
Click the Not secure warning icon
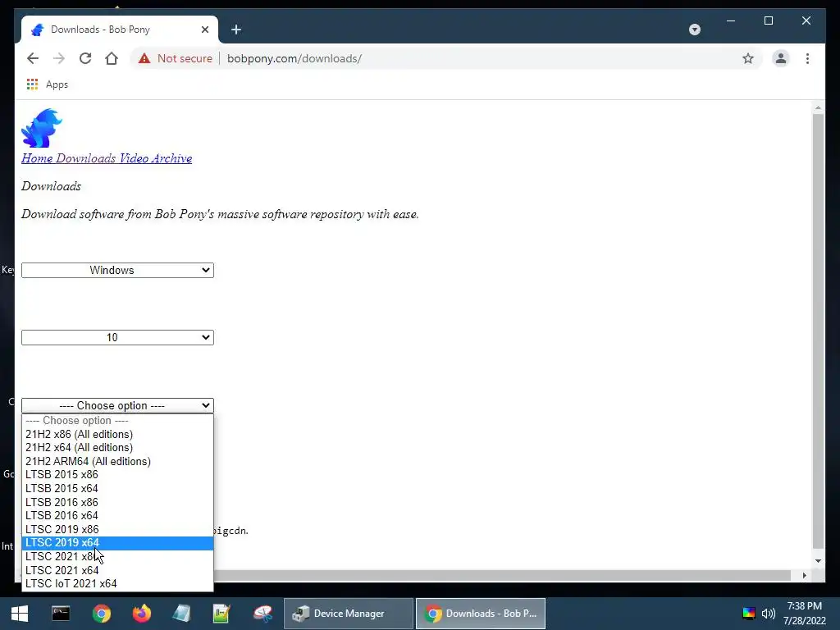144,58
